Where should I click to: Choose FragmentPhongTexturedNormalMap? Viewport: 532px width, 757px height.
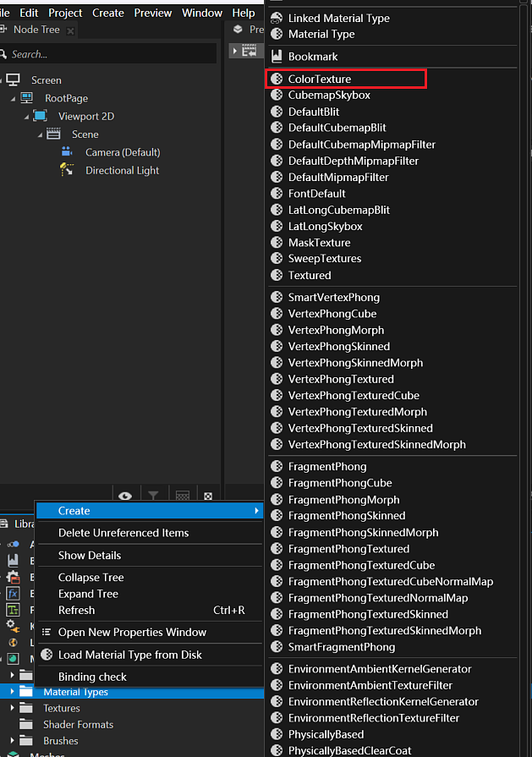pos(377,598)
